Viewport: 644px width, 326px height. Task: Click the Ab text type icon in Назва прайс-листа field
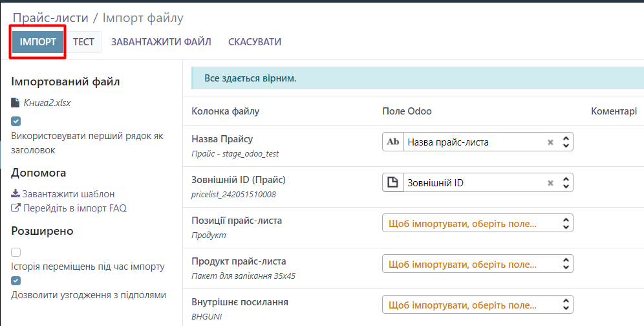pos(392,142)
